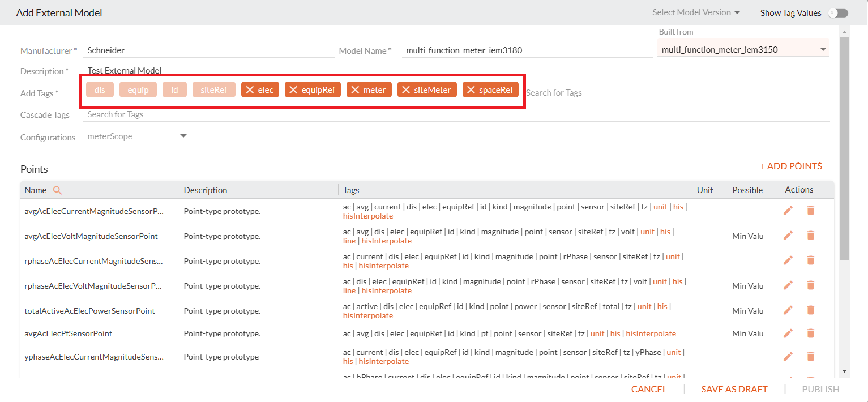868x402 pixels.
Task: Delete the avgAcElecPfSensorPoint row
Action: coord(810,333)
